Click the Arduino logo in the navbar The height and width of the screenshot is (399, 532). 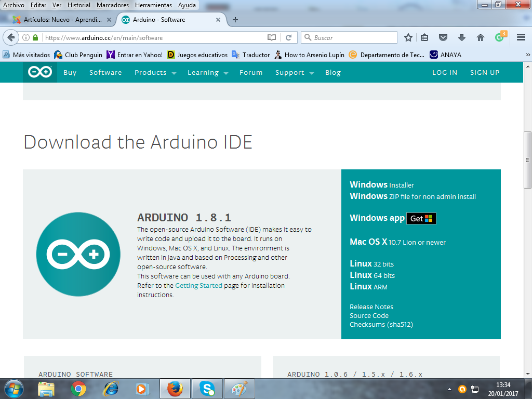point(40,72)
